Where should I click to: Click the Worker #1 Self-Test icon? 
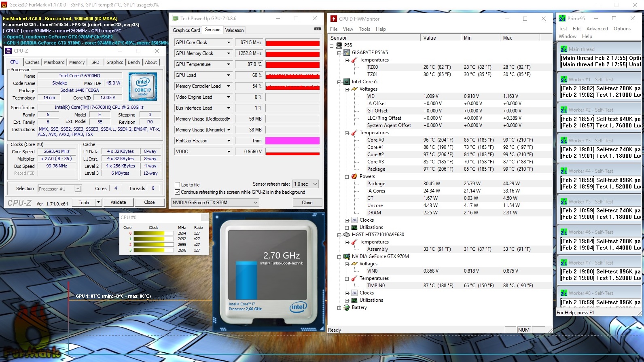coord(564,79)
